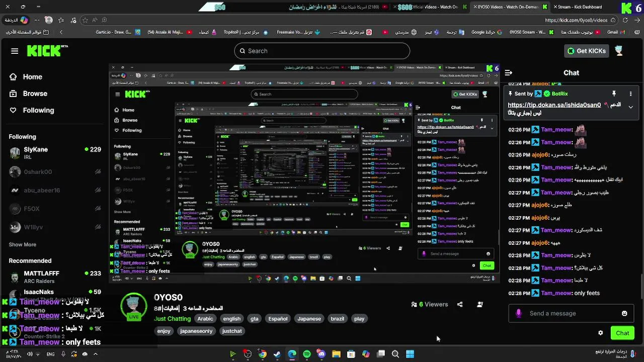Open Steam from the taskbar
Viewport: 644px width, 362px height.
coord(277,354)
